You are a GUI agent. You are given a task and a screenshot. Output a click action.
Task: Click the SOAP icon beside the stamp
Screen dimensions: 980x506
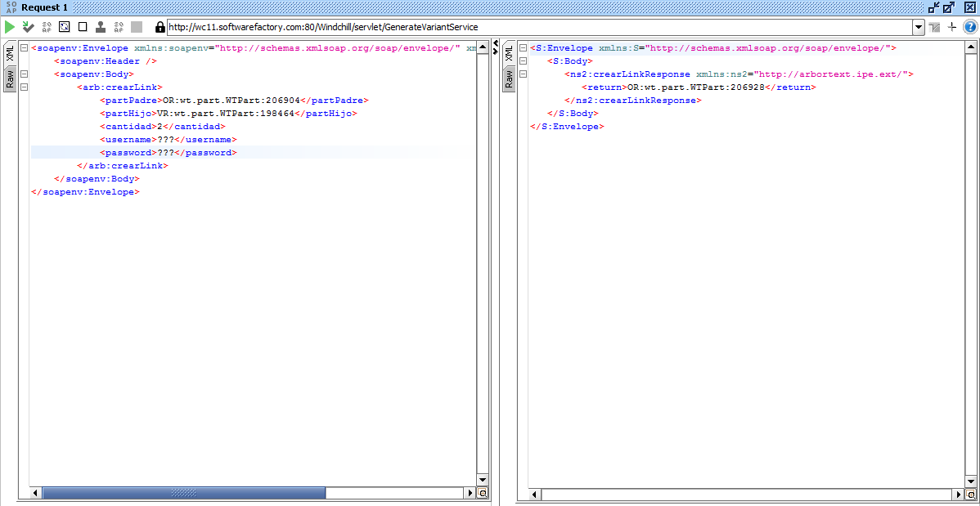tap(119, 27)
